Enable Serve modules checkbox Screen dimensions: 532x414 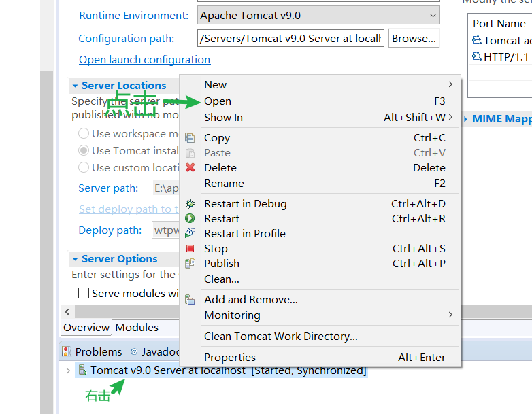(x=84, y=294)
